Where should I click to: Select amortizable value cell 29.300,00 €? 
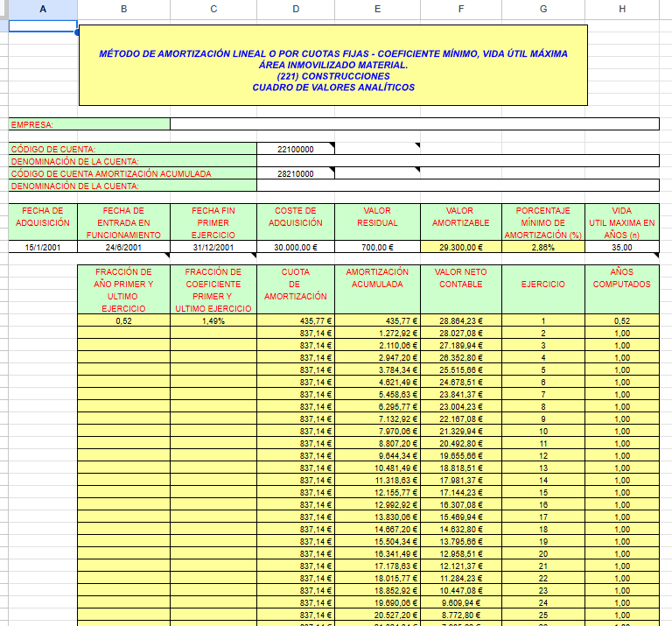[461, 247]
